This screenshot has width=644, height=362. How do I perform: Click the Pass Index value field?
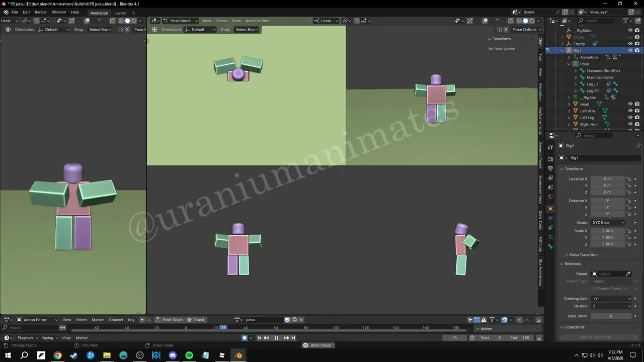pyautogui.click(x=611, y=316)
